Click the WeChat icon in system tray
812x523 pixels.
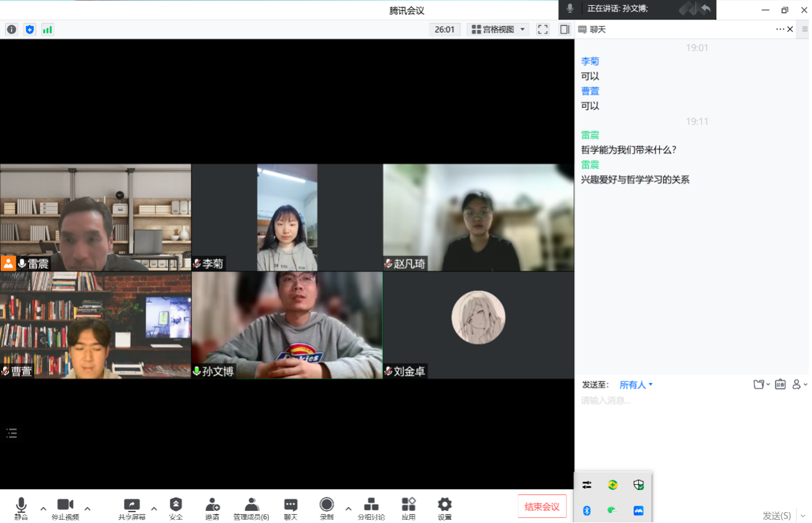click(x=612, y=510)
